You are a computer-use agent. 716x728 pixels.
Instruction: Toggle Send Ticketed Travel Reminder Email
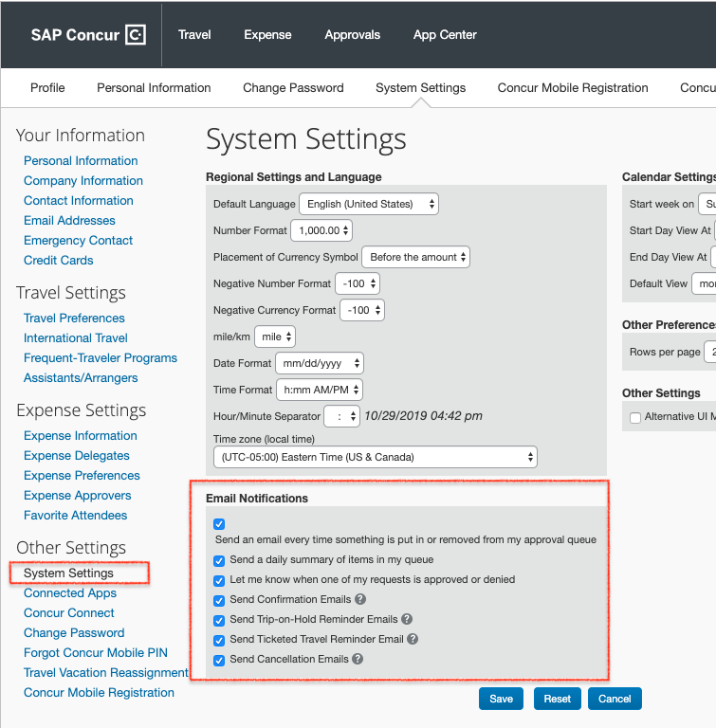point(219,641)
